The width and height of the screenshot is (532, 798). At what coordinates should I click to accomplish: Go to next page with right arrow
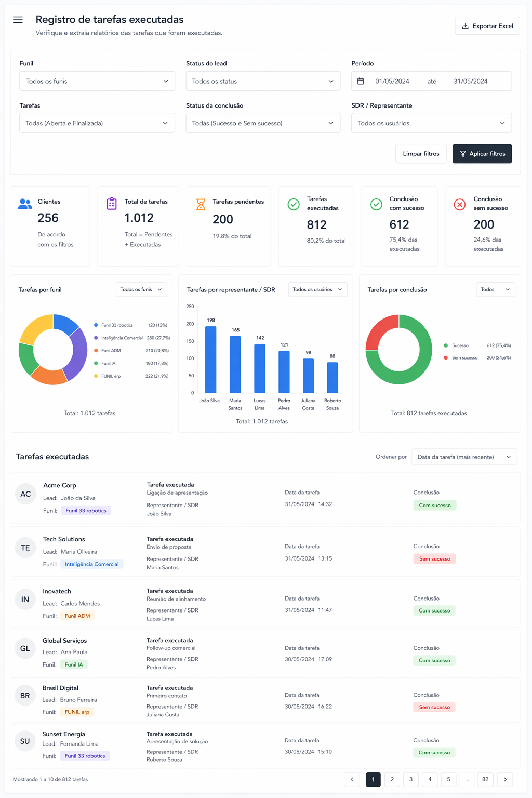505,779
